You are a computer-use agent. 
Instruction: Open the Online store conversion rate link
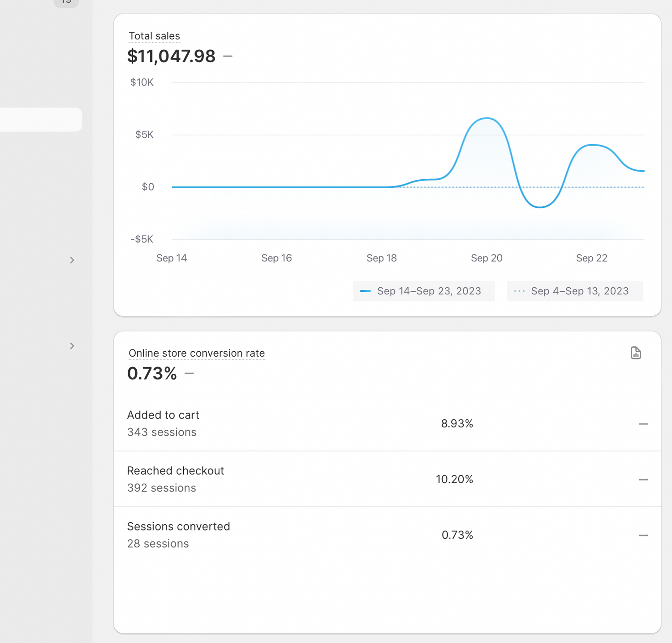[197, 354]
